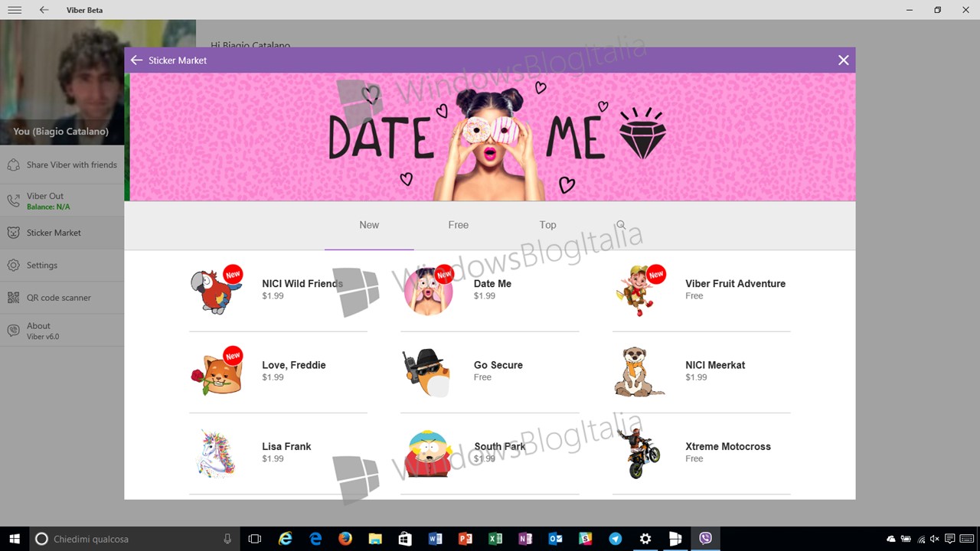Open About Viber v6.0
980x551 pixels.
pyautogui.click(x=62, y=331)
